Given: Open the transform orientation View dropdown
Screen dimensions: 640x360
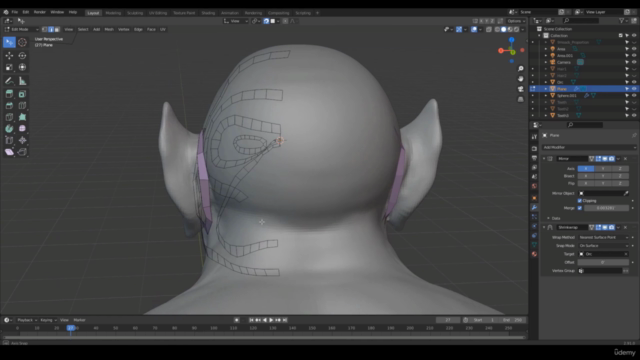Looking at the screenshot, I should [x=236, y=21].
